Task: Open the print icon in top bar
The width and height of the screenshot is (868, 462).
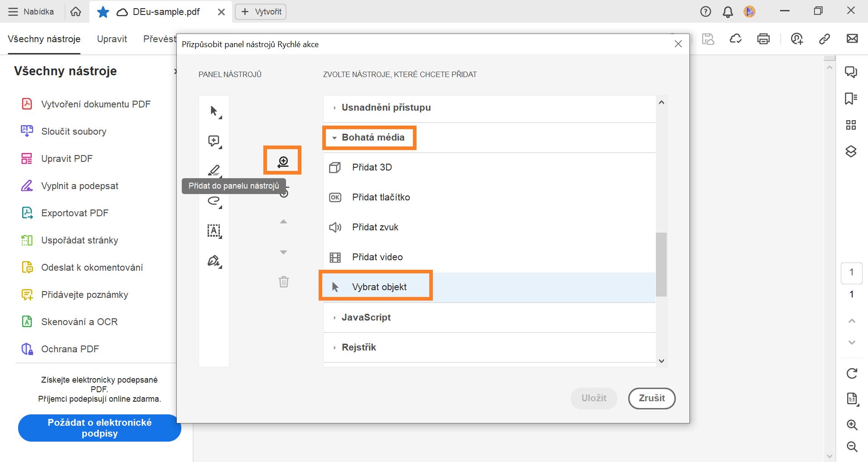Action: (763, 39)
